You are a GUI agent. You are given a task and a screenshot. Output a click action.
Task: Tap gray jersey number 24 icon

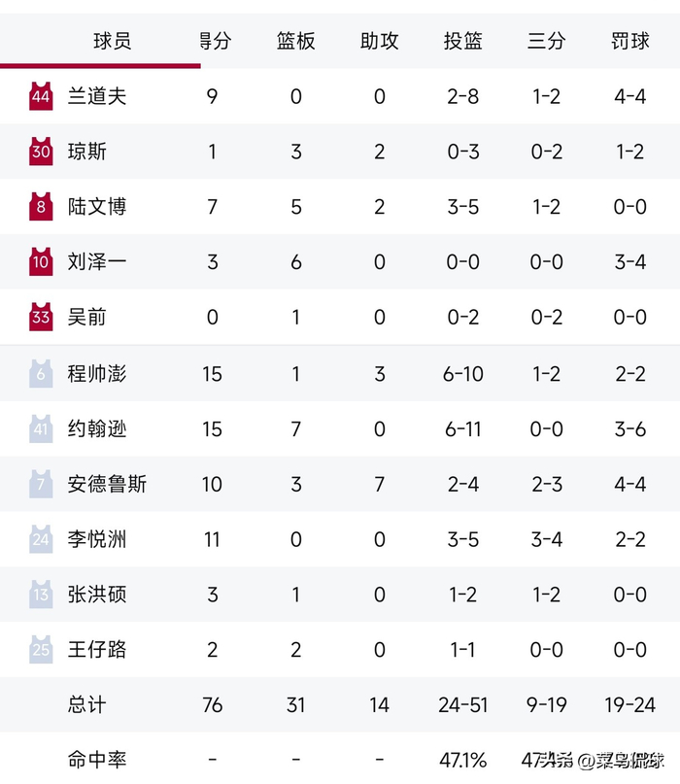point(41,539)
